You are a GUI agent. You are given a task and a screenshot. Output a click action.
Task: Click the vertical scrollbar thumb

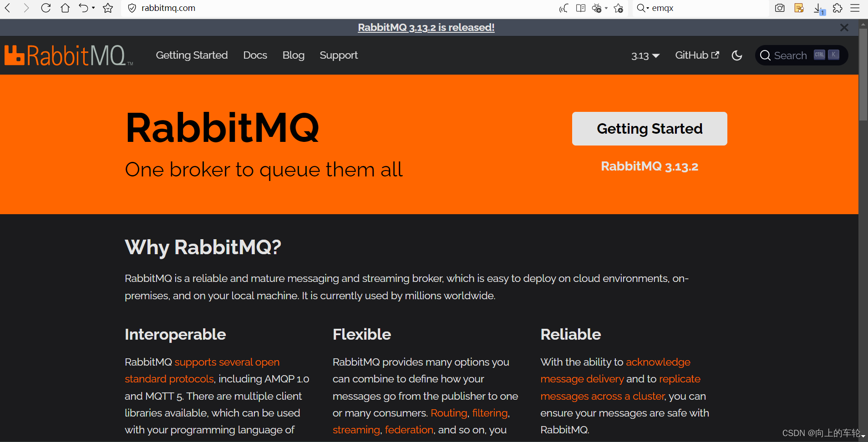863,75
